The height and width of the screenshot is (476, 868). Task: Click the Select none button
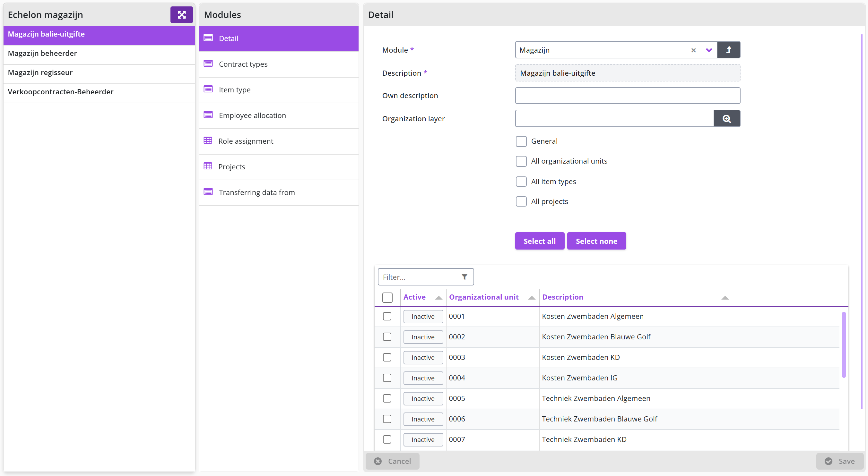[x=596, y=241]
